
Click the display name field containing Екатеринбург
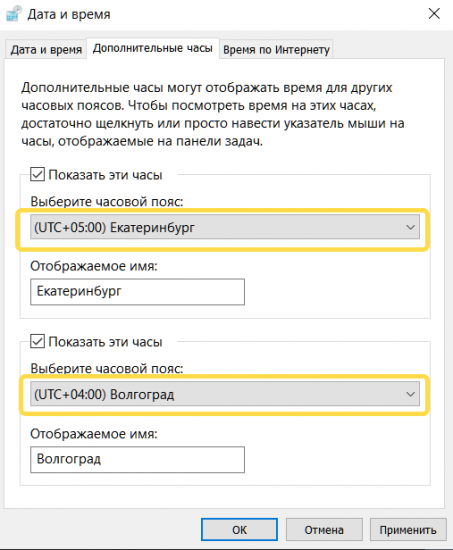coord(137,292)
